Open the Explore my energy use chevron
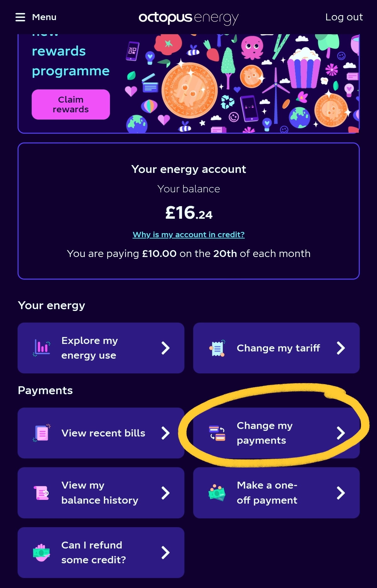Screen dimensions: 377x588 [x=165, y=348]
